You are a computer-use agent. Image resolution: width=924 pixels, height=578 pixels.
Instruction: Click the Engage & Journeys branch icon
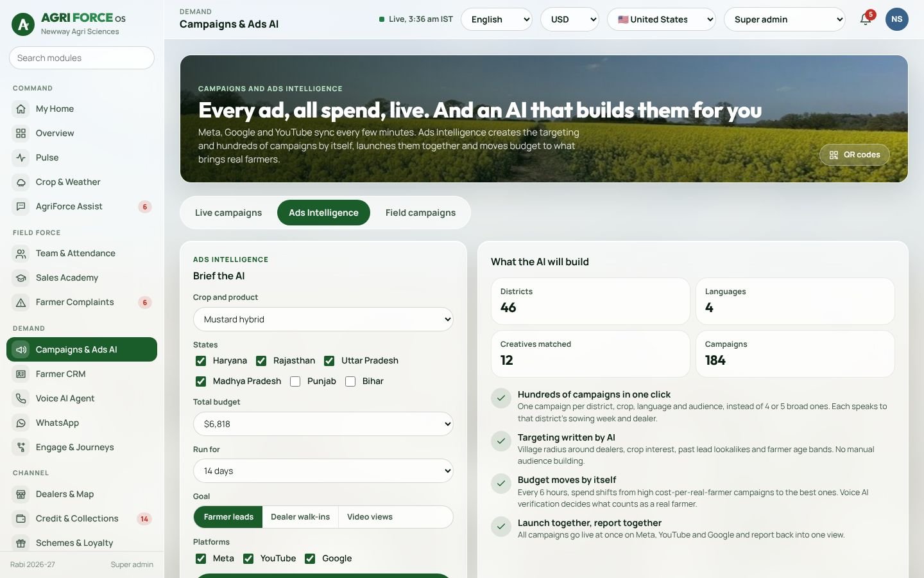[21, 448]
